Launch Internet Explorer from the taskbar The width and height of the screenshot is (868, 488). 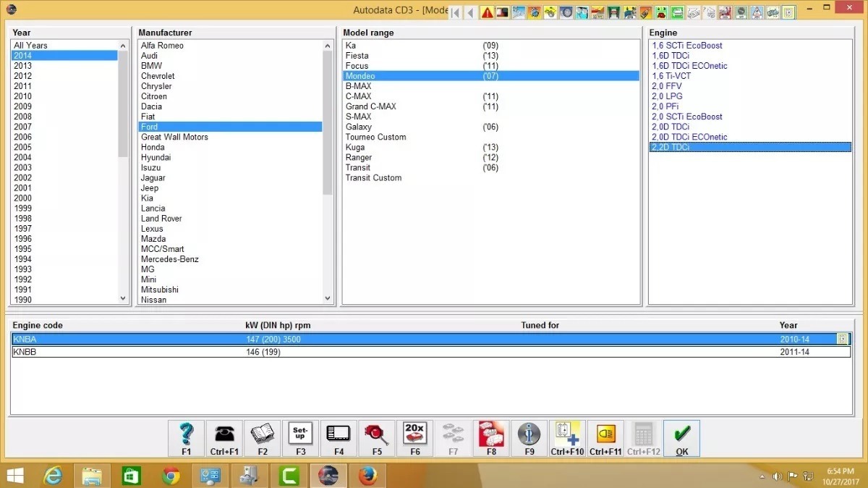click(x=54, y=476)
